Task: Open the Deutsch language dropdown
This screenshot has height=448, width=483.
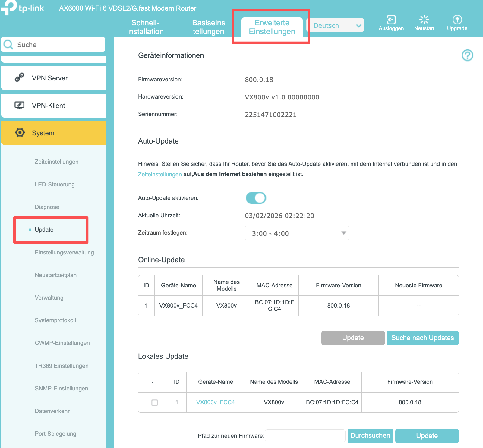Action: (335, 25)
